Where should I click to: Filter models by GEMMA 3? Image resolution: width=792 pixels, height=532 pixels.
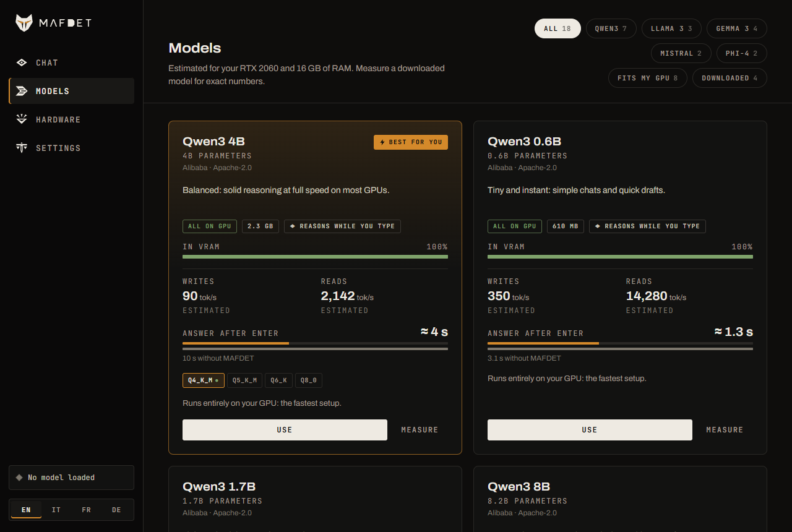(737, 28)
